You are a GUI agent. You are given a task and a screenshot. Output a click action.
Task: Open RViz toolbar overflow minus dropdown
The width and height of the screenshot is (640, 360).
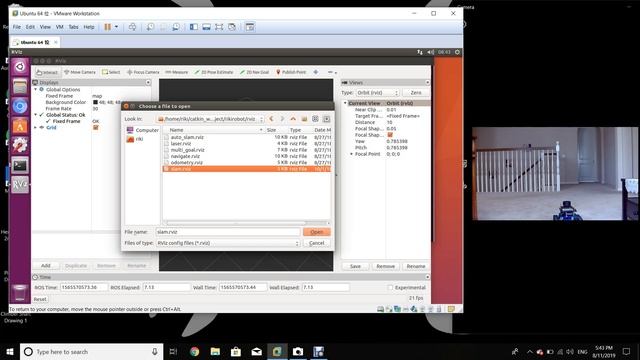point(332,72)
